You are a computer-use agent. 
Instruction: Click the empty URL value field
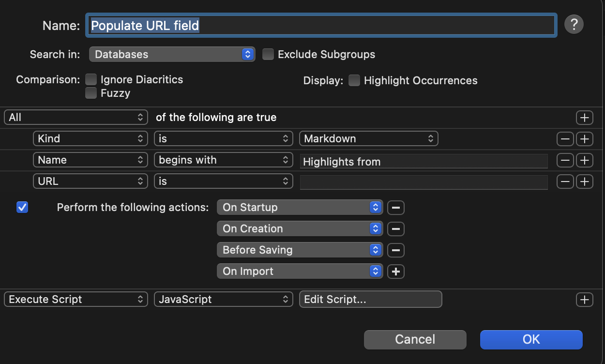click(x=423, y=182)
